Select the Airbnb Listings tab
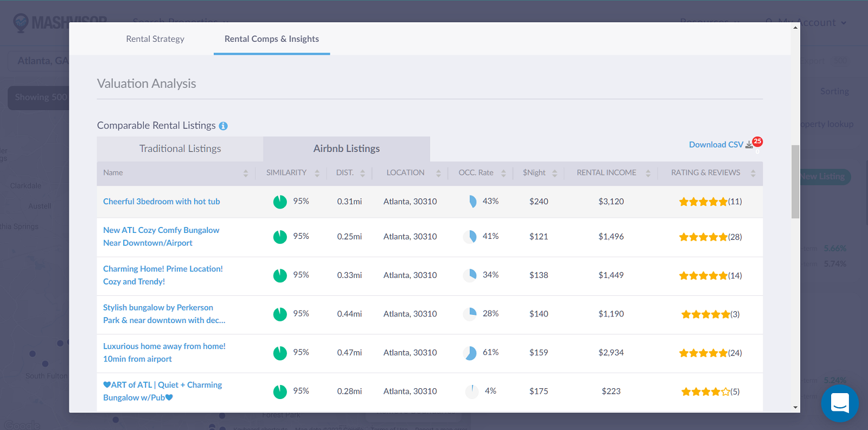The height and width of the screenshot is (430, 868). coord(346,149)
